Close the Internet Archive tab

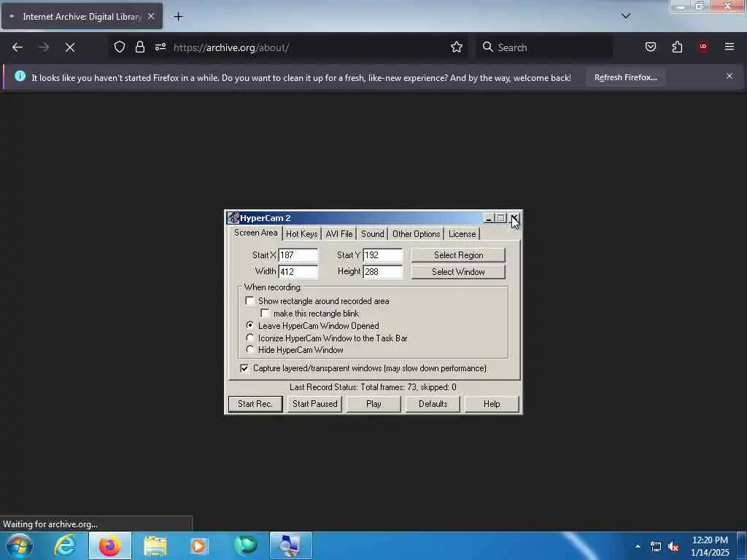(151, 16)
